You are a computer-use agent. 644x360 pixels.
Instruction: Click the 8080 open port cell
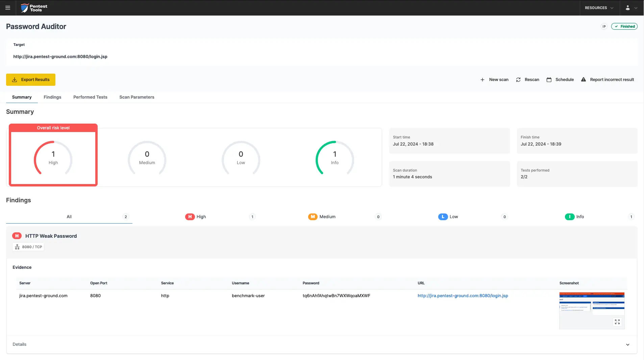click(96, 296)
